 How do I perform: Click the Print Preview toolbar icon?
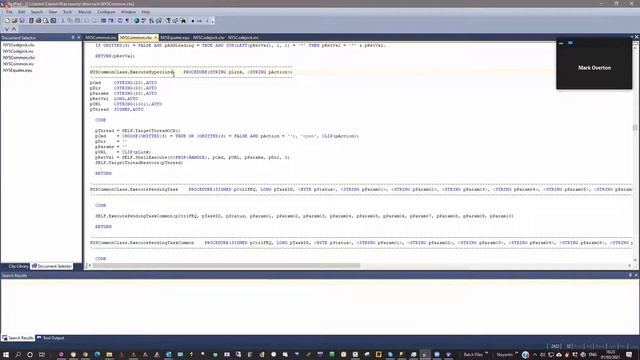(46, 20)
